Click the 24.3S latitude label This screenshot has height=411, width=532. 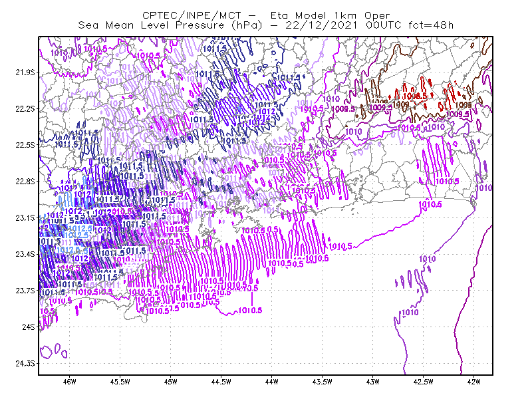click(x=25, y=364)
